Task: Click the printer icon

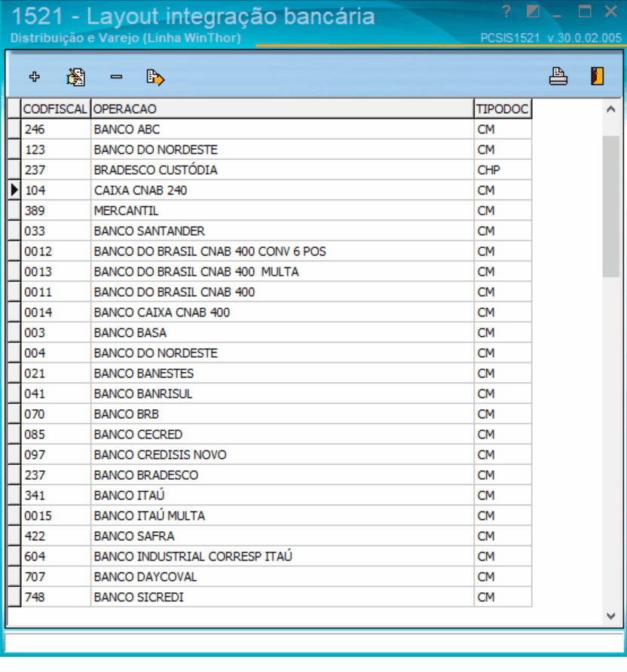Action: 558,76
